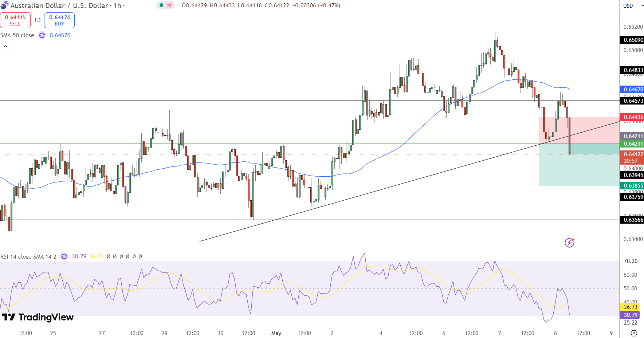Select the SMA 50 close legend
The image size is (644, 338).
click(17, 35)
